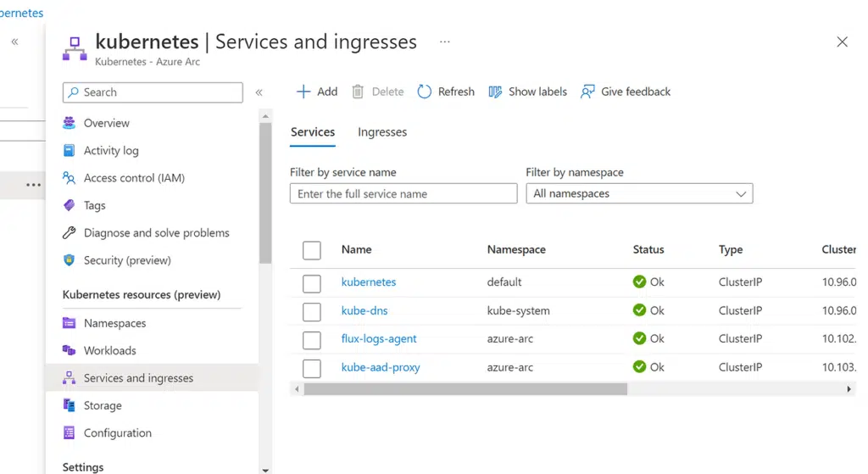Viewport: 868px width, 474px height.
Task: Go to Overview menu item
Action: coord(106,123)
